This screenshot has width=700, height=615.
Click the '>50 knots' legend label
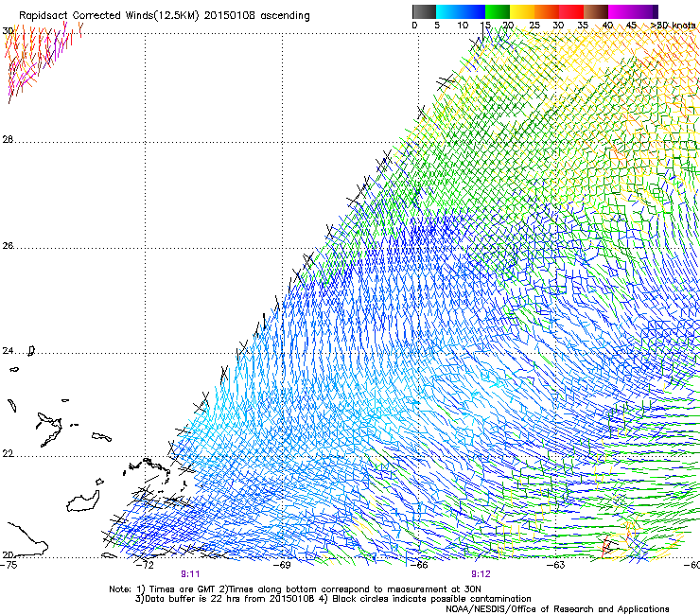[674, 25]
